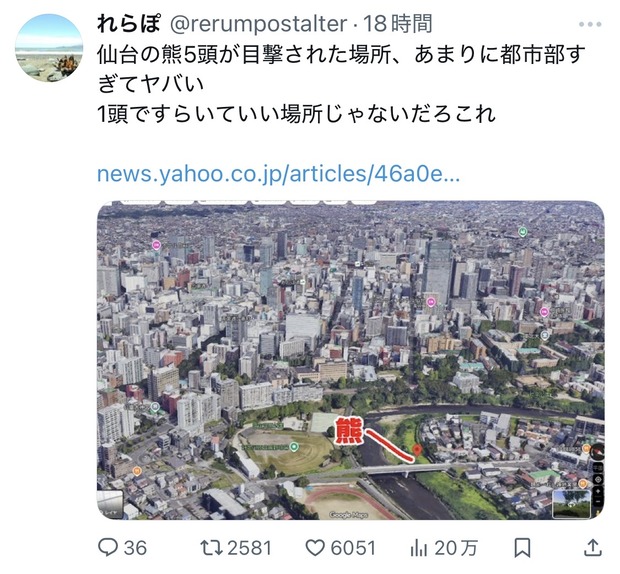Open the news.yahoo.co.jp article link
This screenshot has width=620, height=574.
tap(278, 174)
